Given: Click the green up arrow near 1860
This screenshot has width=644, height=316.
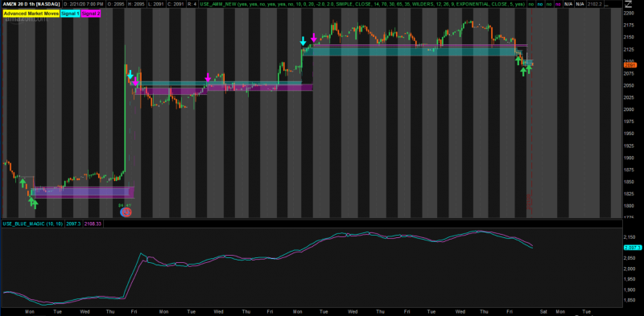Looking at the screenshot, I should [23, 183].
